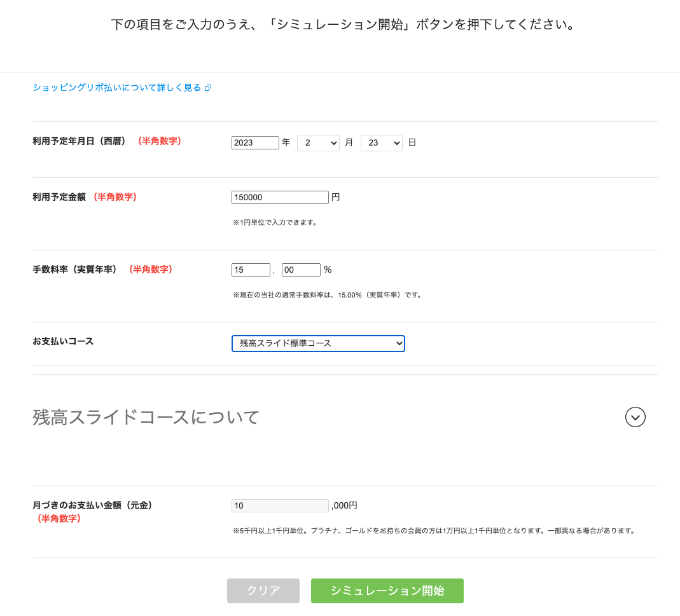Start the simulation with the green button
The image size is (680, 616).
[387, 591]
